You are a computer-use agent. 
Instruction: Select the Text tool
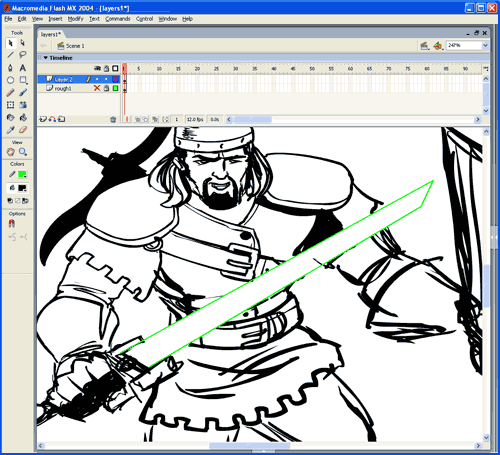click(23, 68)
